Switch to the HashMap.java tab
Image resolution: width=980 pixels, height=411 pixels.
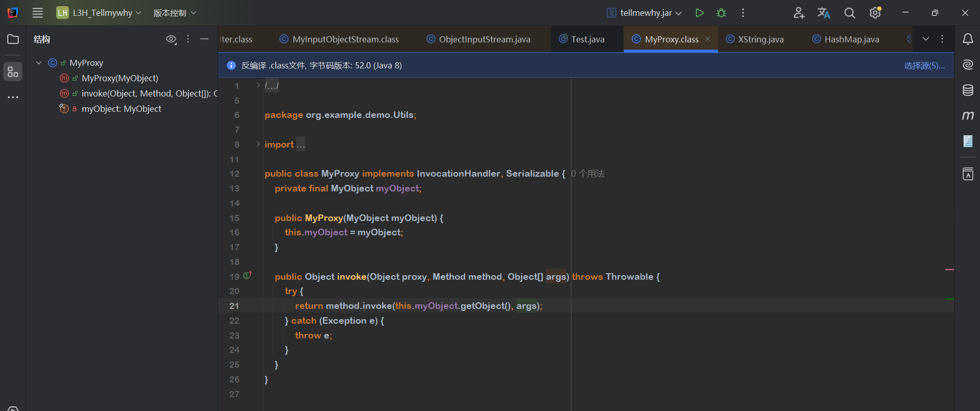click(851, 39)
